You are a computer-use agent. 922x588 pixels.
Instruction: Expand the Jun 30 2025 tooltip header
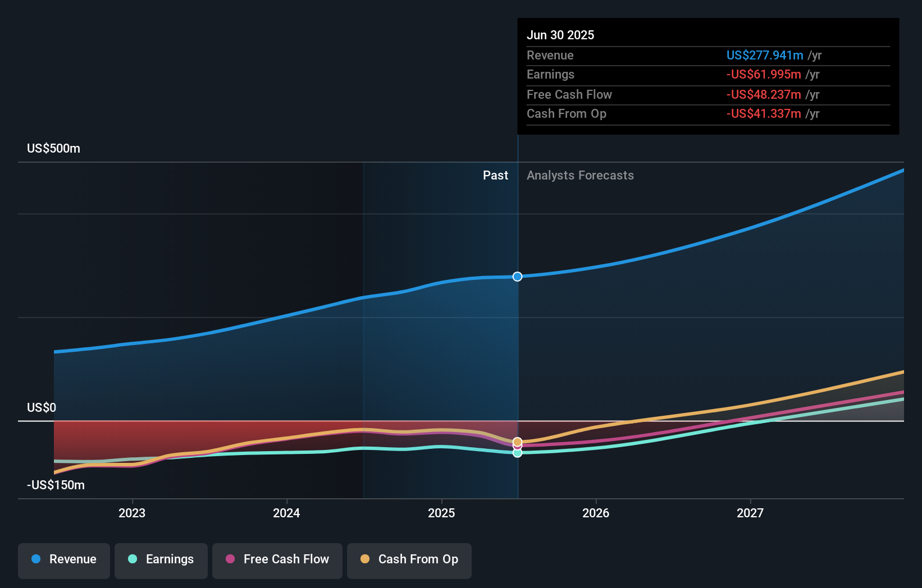(560, 35)
